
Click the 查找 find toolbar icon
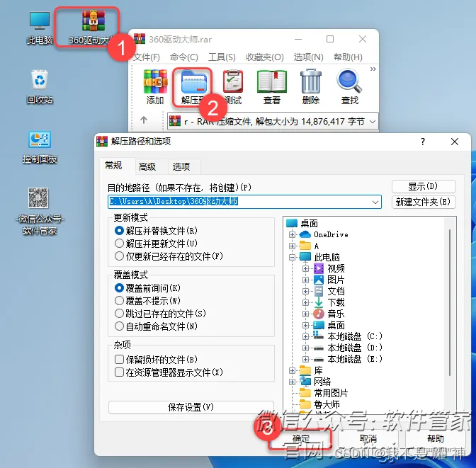tap(350, 87)
